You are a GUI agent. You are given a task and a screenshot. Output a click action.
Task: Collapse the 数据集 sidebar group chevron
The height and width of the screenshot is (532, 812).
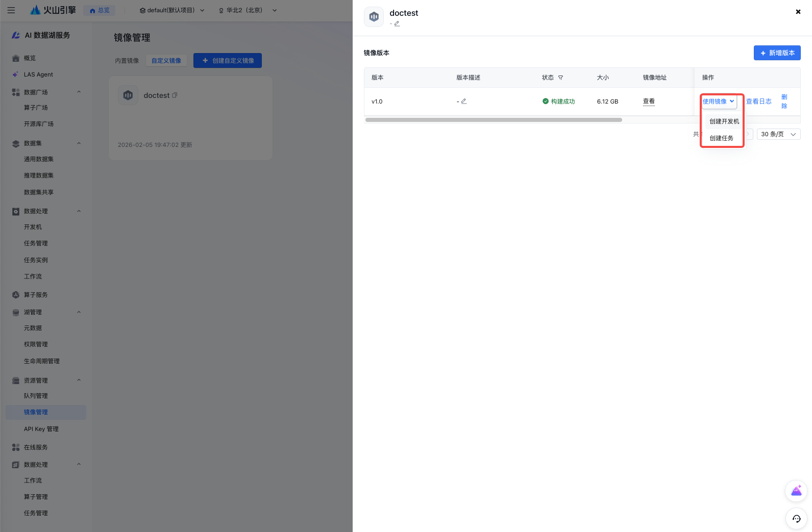coord(79,143)
